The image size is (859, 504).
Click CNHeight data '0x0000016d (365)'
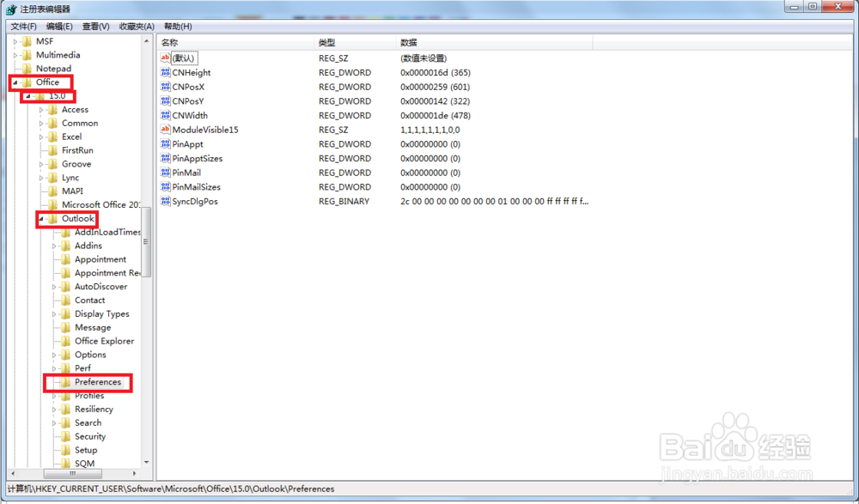point(435,72)
